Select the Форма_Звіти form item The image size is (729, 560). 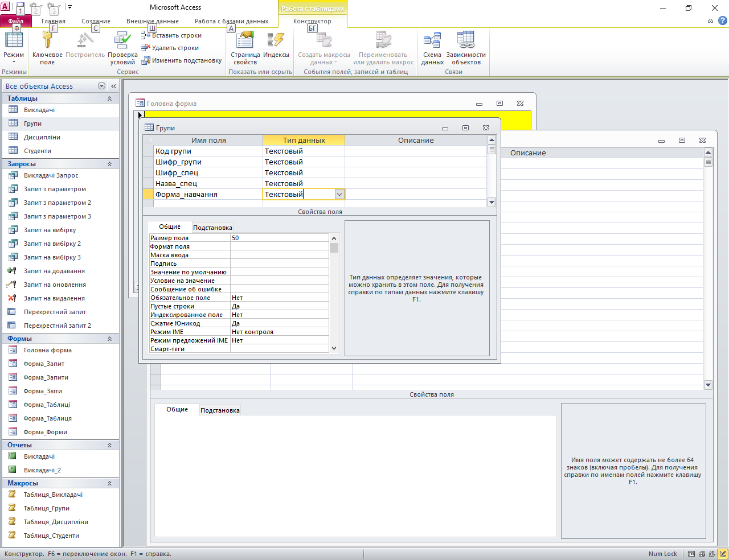(60, 391)
